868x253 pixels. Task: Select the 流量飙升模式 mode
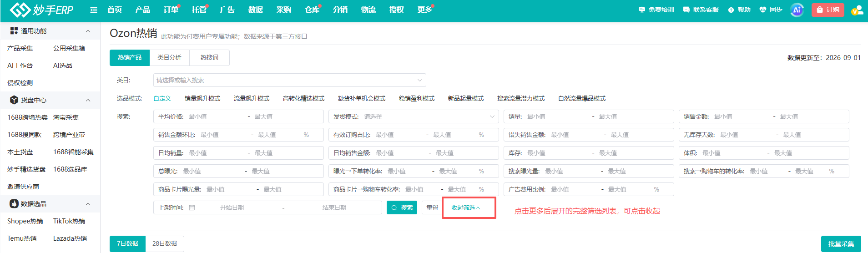point(252,99)
